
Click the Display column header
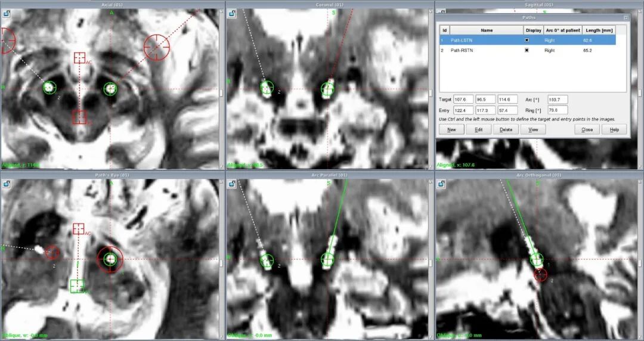[x=532, y=30]
